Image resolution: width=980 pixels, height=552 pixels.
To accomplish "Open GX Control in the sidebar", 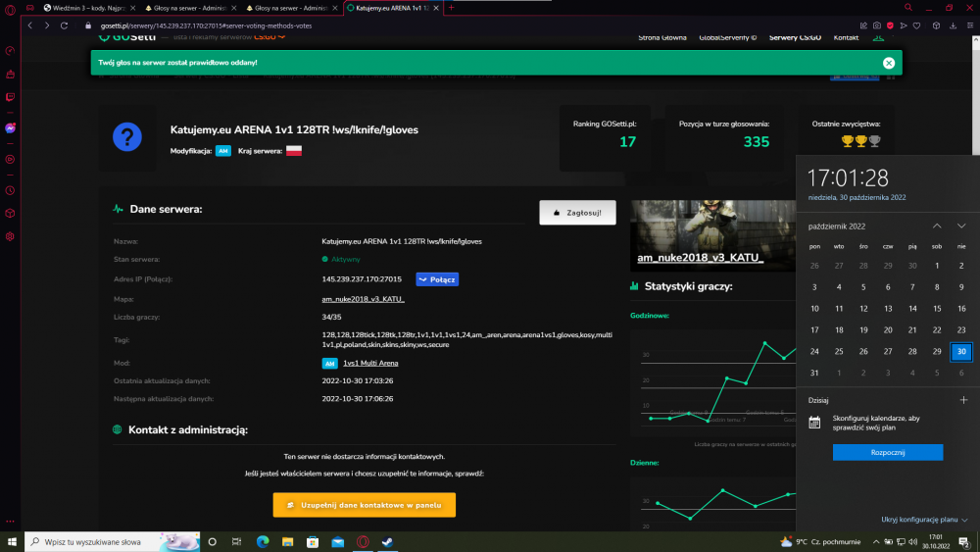I will click(10, 51).
